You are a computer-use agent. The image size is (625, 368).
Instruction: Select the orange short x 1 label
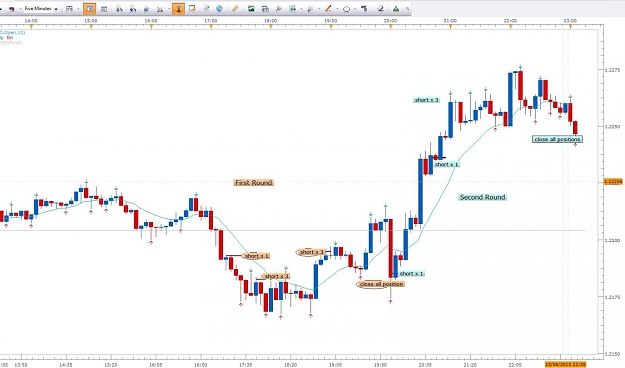point(256,256)
